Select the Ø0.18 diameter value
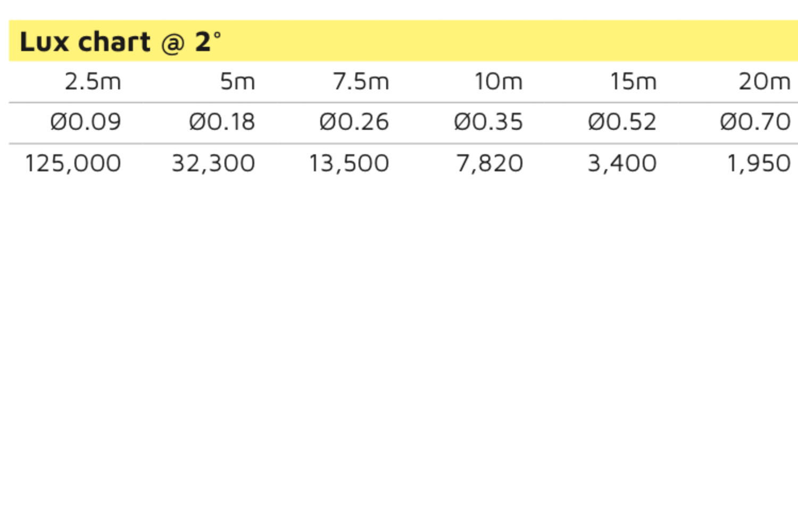Screen dimensions: 798x532 tap(222, 122)
